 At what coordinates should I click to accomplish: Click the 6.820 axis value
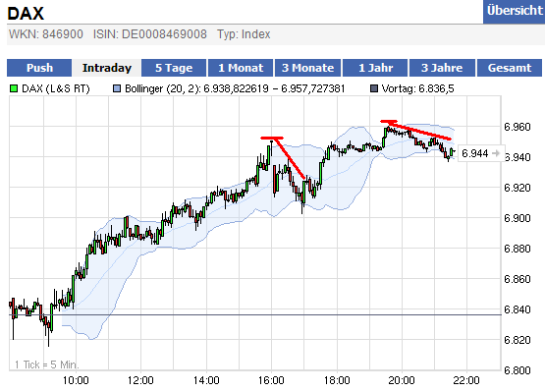click(x=518, y=340)
